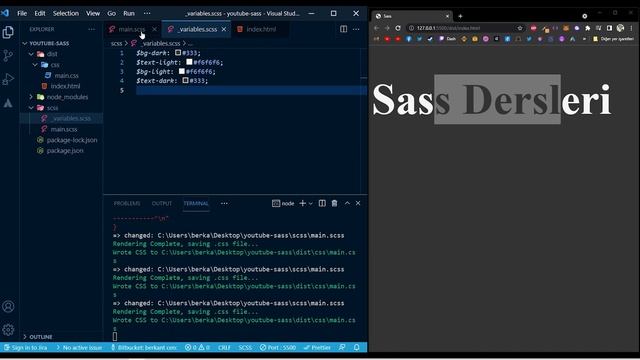The image size is (640, 360).
Task: Close the _variables.scss editor tab
Action: 224,29
